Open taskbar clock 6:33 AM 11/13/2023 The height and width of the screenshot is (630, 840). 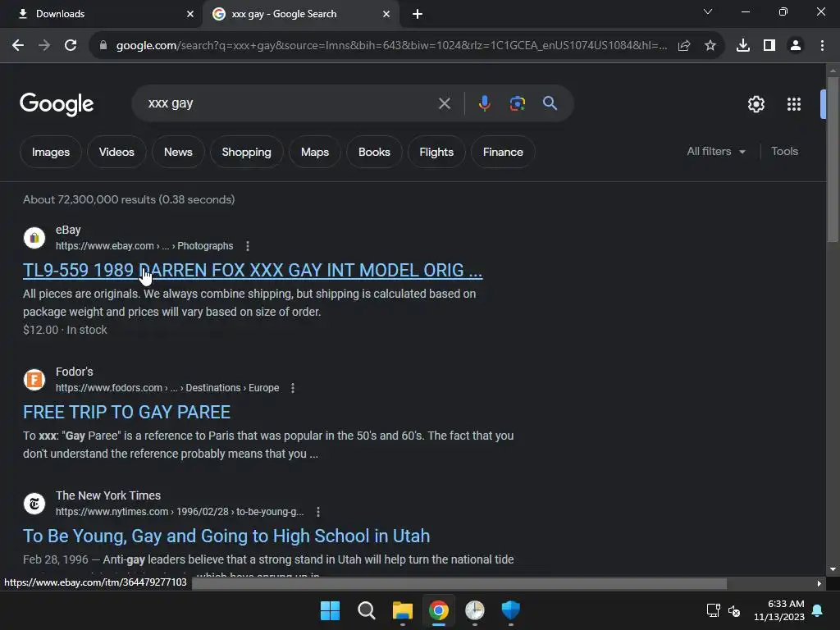779,610
